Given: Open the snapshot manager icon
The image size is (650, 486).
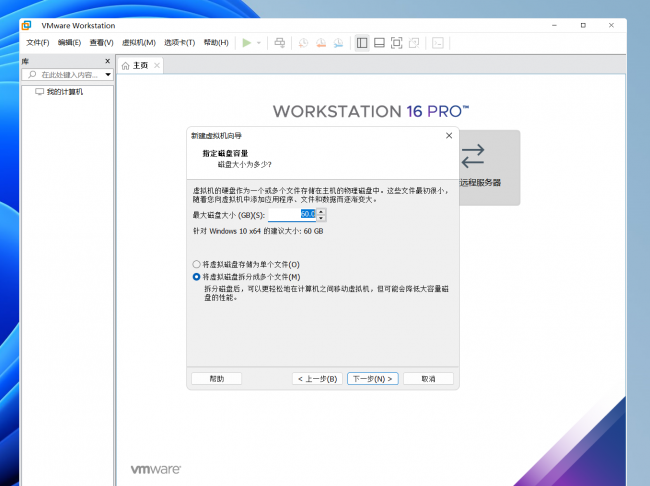Looking at the screenshot, I should pos(338,43).
